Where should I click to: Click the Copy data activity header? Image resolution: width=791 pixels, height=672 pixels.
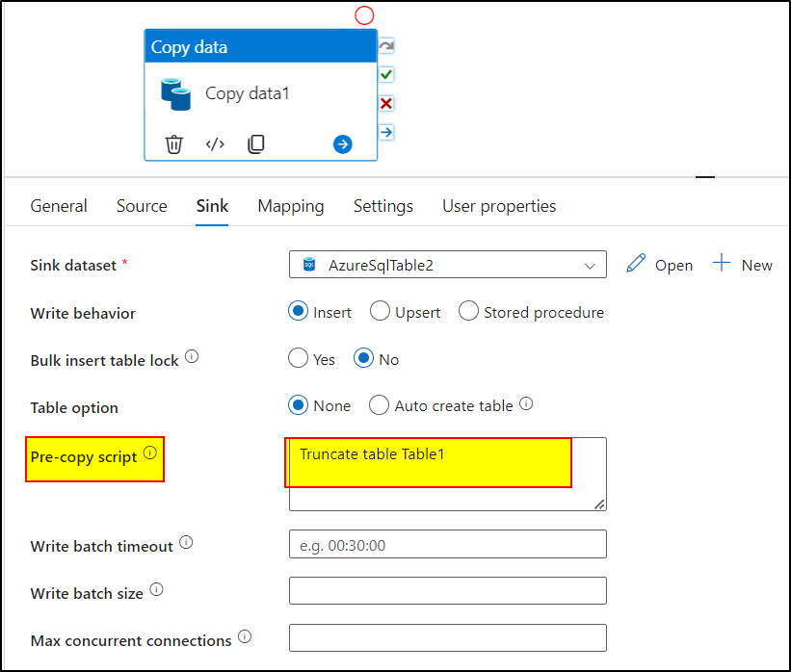261,46
